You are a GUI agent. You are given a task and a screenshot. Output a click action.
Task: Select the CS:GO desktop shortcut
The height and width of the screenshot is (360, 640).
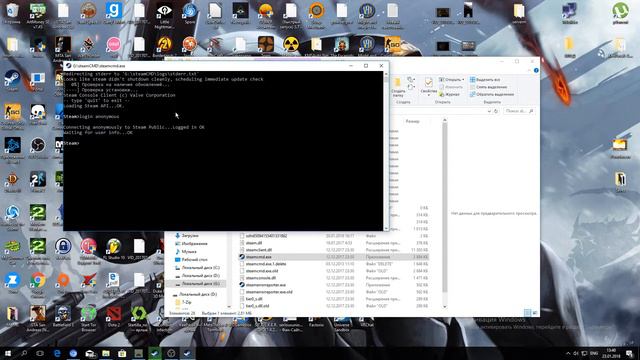[x=392, y=44]
